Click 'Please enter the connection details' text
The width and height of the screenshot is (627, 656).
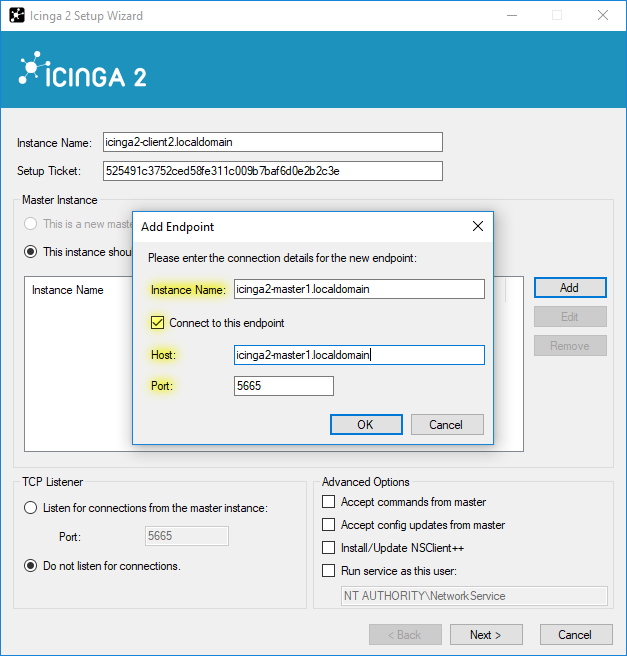pos(282,258)
